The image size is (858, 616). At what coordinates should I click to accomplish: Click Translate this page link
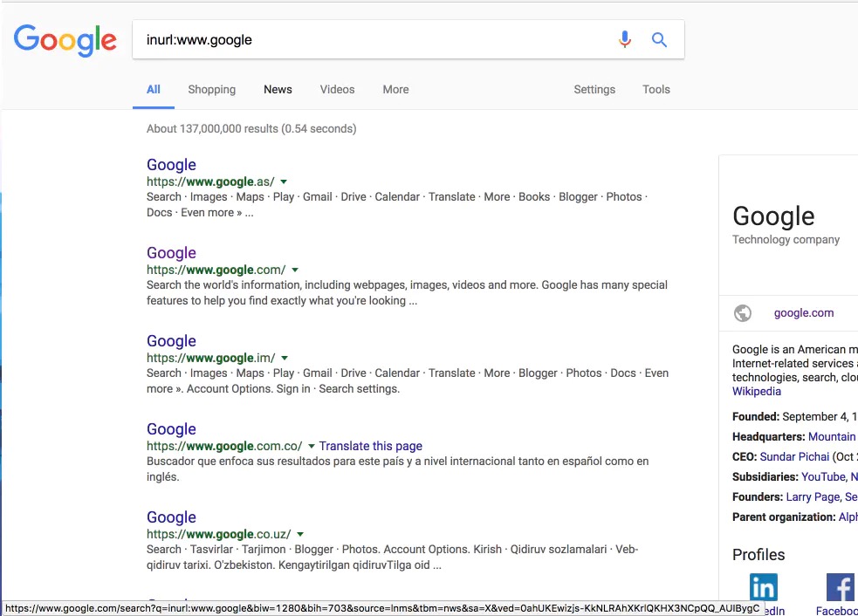[x=370, y=446]
